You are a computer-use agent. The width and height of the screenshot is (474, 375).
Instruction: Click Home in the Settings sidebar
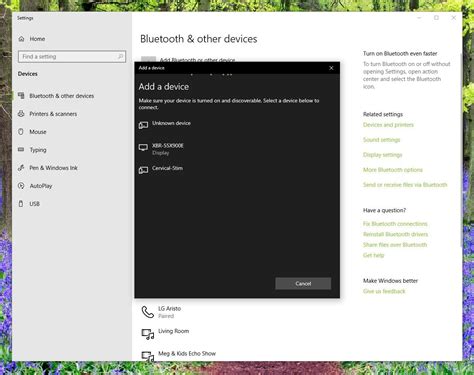pyautogui.click(x=37, y=39)
